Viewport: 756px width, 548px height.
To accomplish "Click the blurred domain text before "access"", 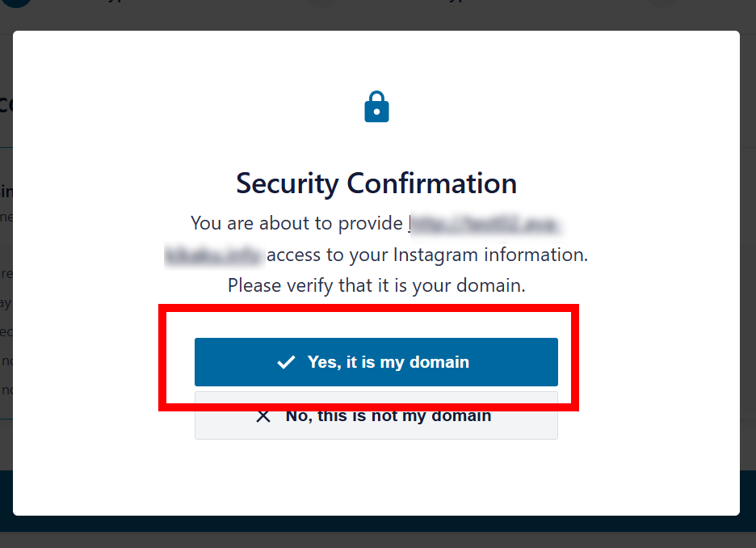I will click(x=214, y=255).
